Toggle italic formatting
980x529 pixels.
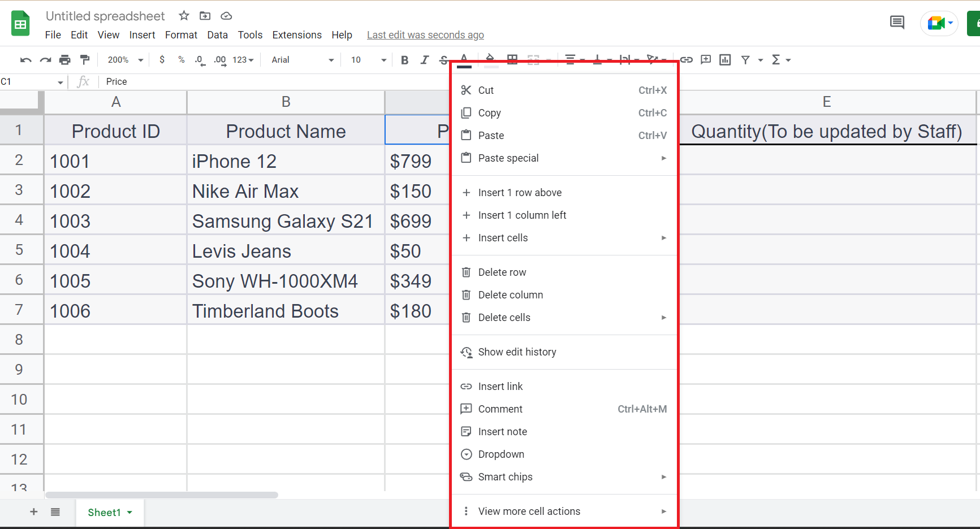(x=424, y=60)
